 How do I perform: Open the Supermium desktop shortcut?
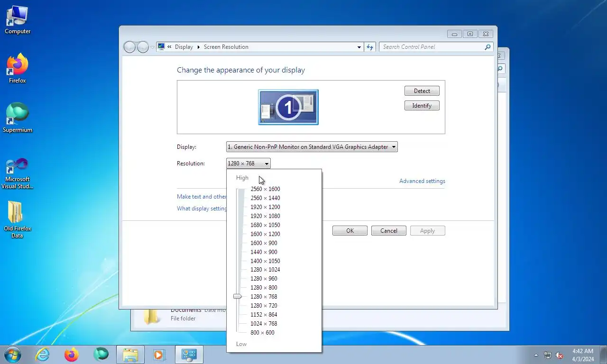click(18, 118)
